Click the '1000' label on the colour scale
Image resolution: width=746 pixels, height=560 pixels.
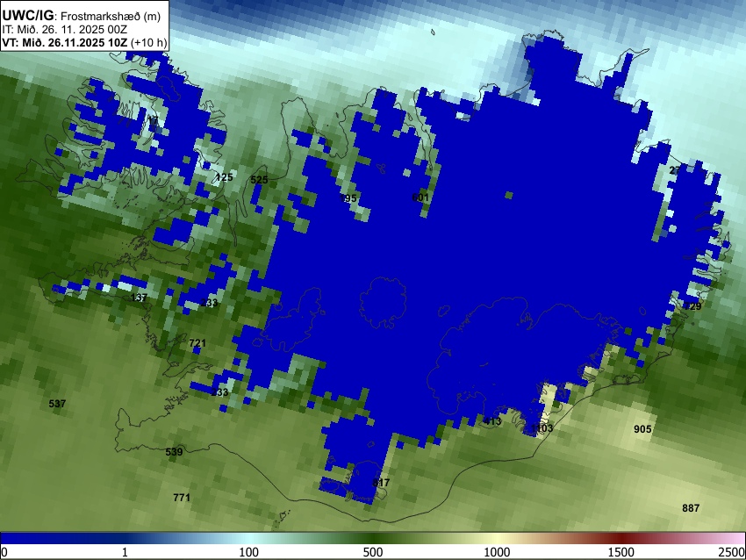click(x=497, y=552)
